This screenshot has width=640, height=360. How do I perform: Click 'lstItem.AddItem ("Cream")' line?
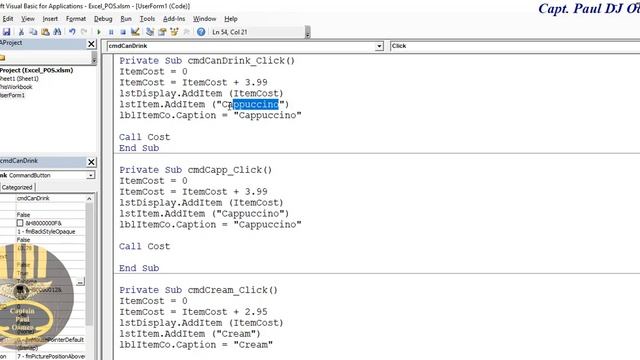[x=190, y=334]
